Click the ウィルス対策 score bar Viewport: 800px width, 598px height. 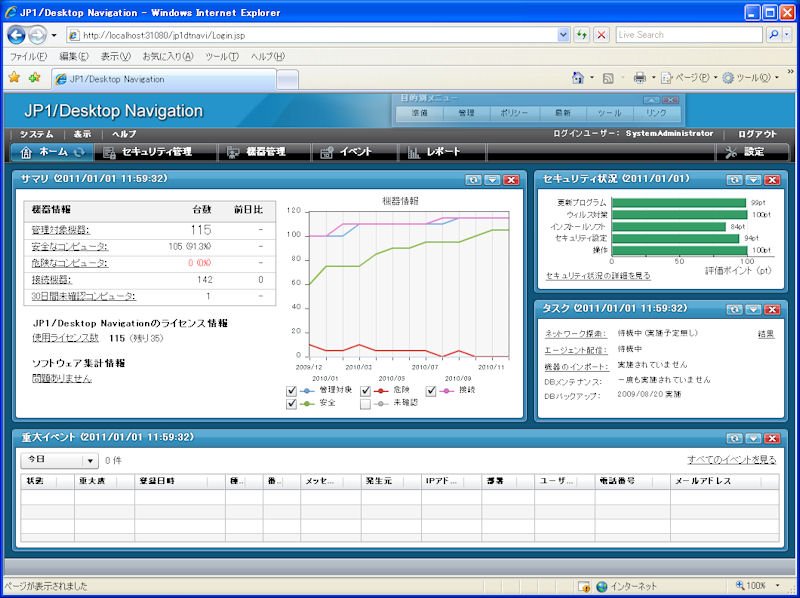679,215
